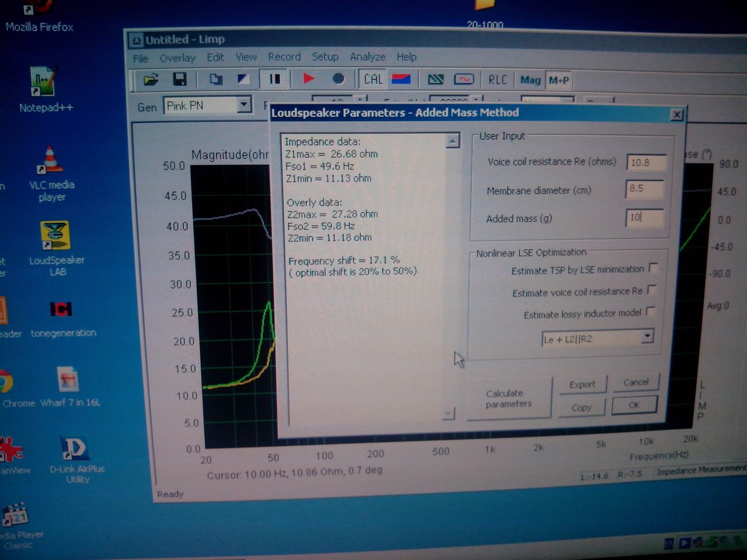
Task: Open the Record menu
Action: point(284,57)
